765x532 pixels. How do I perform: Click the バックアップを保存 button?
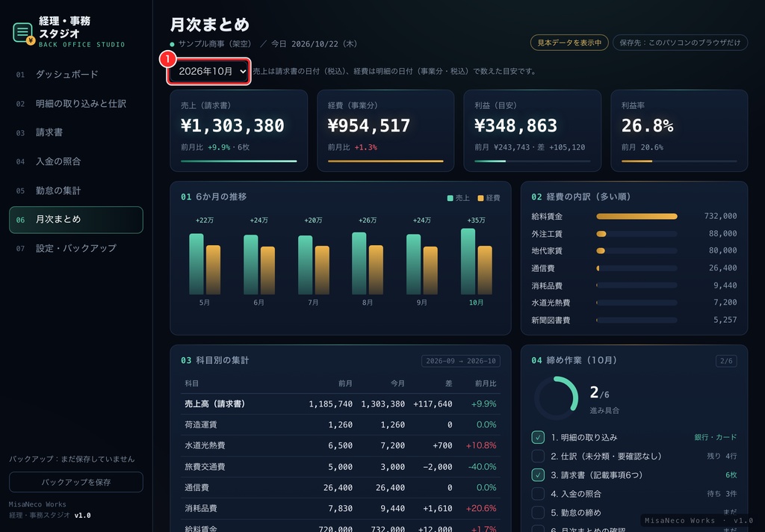point(75,482)
